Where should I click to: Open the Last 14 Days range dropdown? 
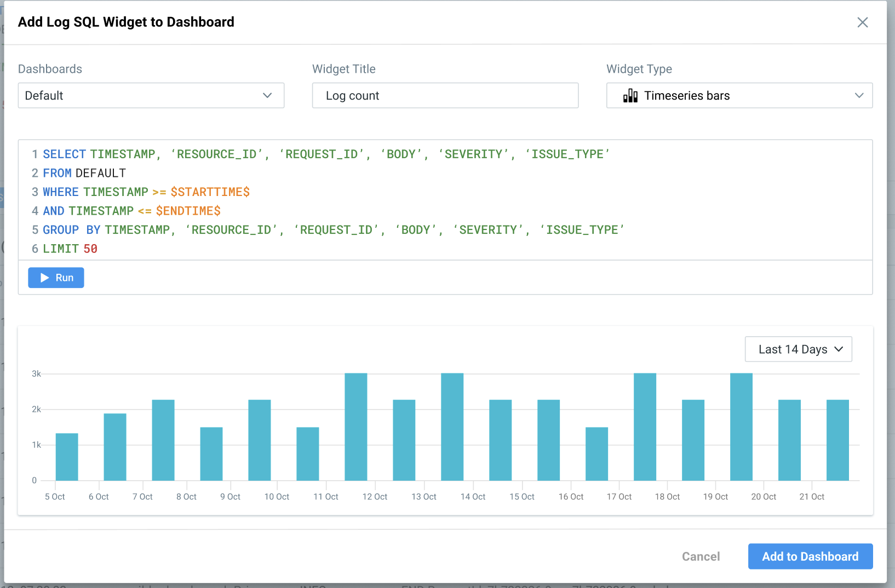[x=799, y=349]
